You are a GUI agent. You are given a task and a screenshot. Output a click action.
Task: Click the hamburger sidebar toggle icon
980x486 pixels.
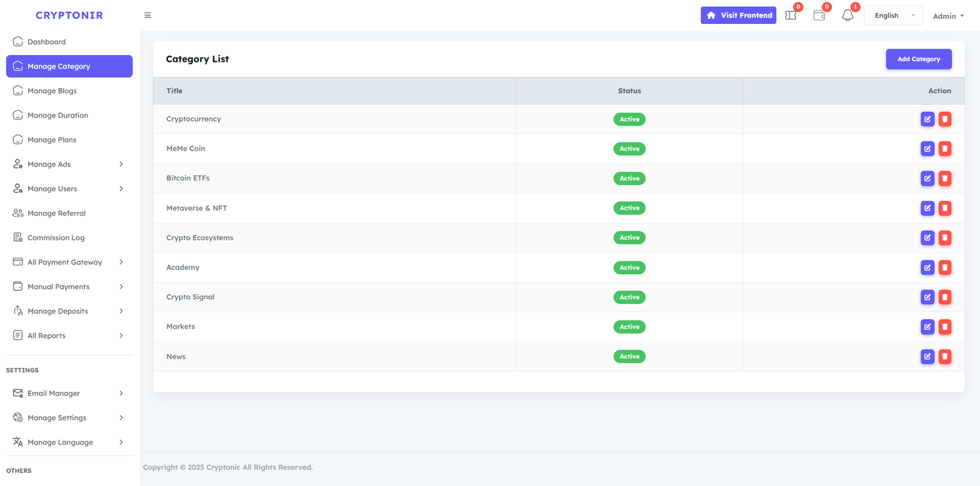pyautogui.click(x=148, y=15)
